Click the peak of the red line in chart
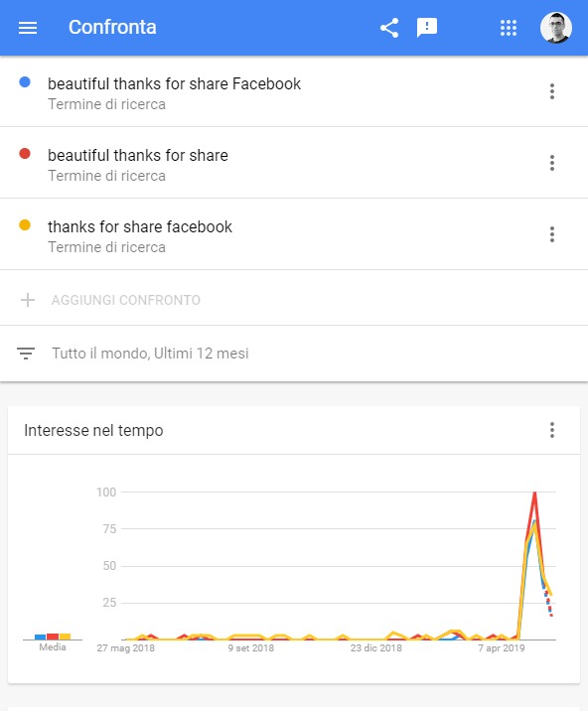The width and height of the screenshot is (588, 711). pos(535,493)
